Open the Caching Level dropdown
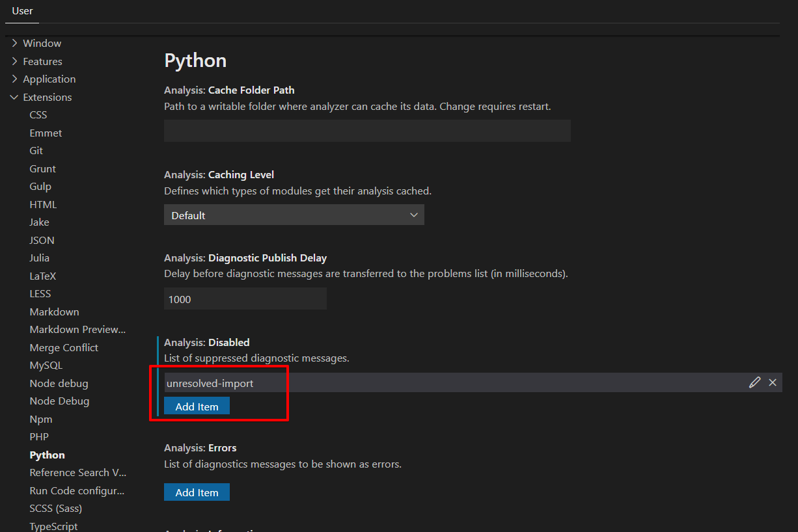 tap(294, 215)
